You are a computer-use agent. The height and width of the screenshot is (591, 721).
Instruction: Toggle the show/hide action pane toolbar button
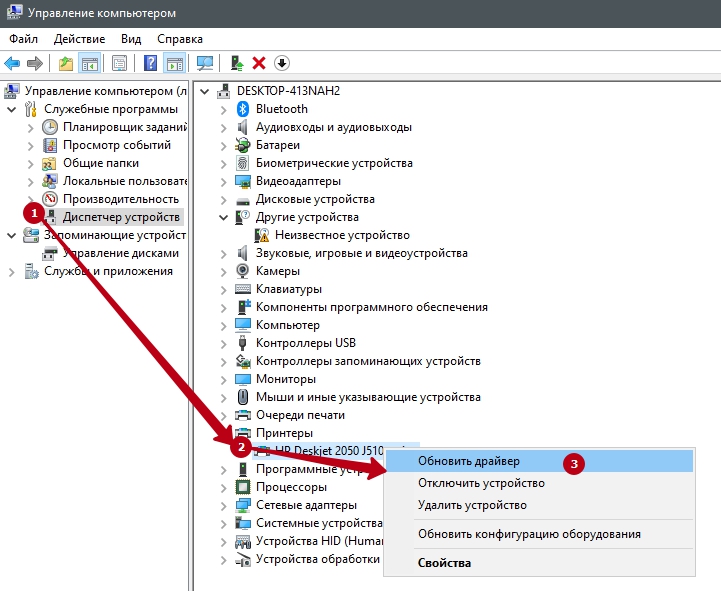174,63
